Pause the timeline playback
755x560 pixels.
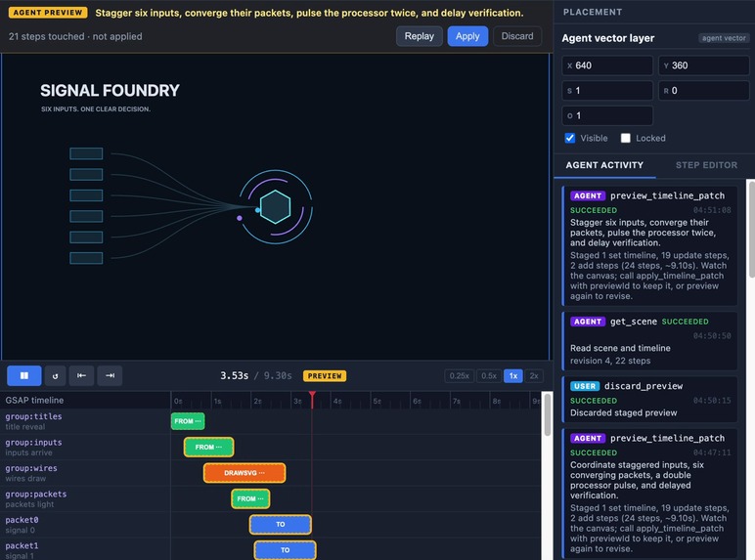(x=24, y=375)
